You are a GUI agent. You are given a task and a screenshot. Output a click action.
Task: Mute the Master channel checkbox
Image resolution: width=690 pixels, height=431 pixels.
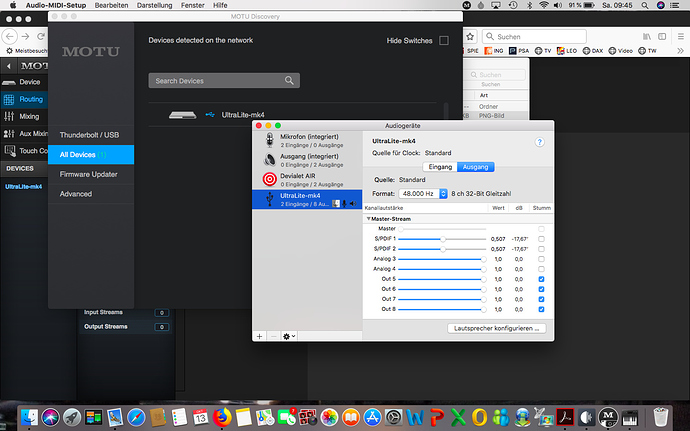pyautogui.click(x=541, y=229)
